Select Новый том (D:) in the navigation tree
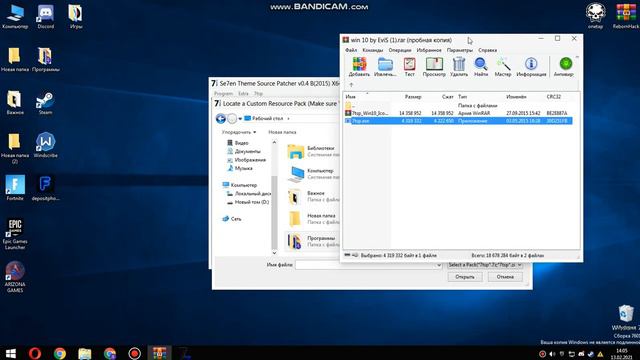This screenshot has height=360, width=640. pos(248,202)
